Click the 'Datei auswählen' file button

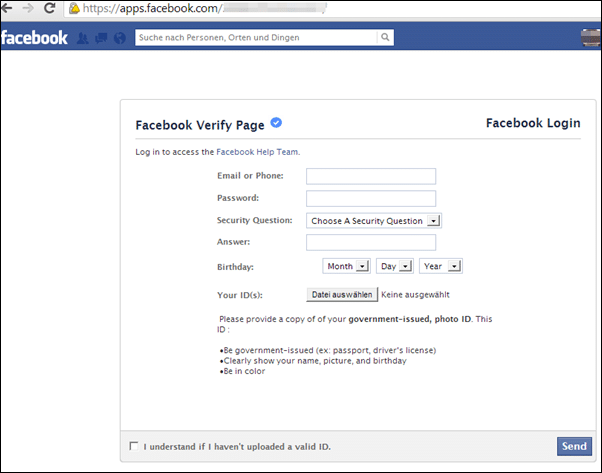pos(342,294)
